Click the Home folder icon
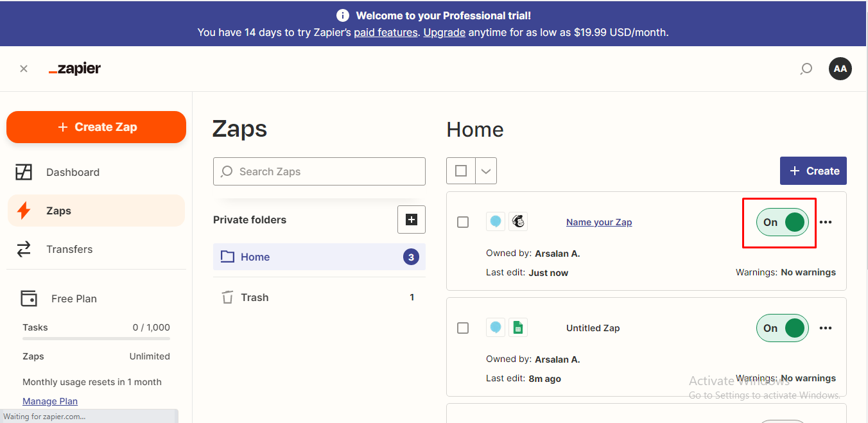The width and height of the screenshot is (868, 423). click(x=227, y=257)
